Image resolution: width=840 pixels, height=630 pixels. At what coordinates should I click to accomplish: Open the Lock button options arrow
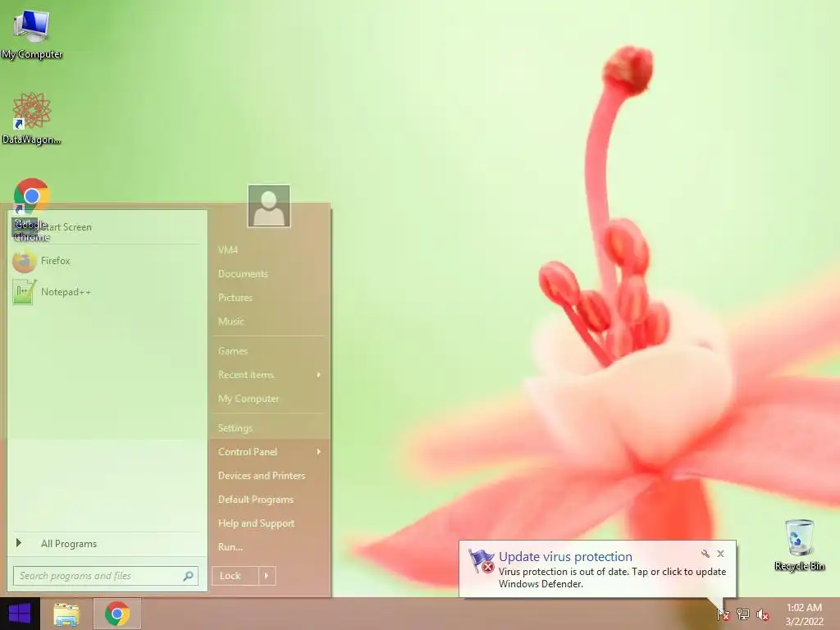click(267, 576)
